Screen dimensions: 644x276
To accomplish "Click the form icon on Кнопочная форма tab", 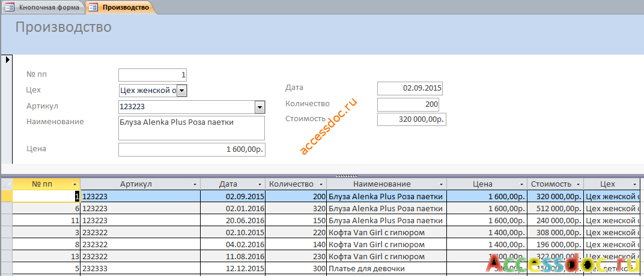I will 9,7.
